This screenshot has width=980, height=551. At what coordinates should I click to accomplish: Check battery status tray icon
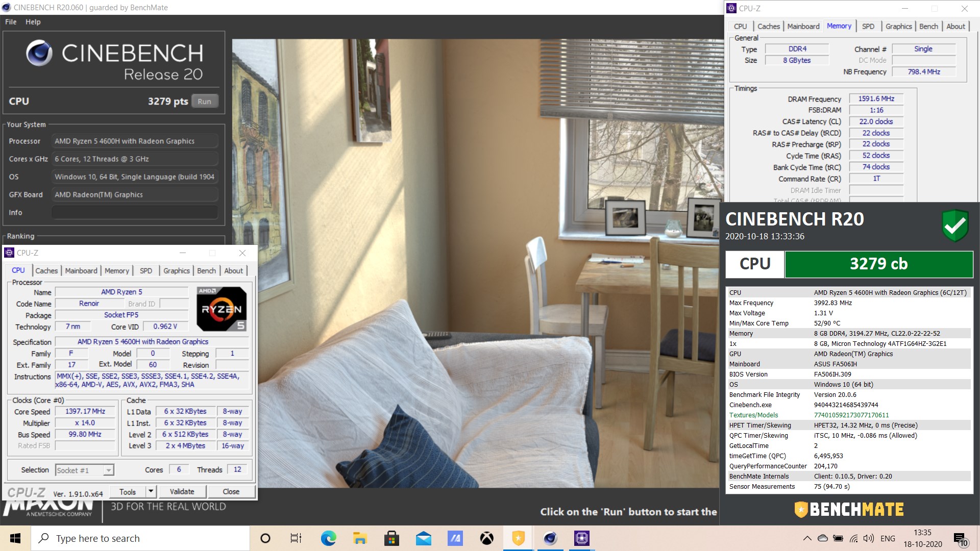tap(838, 538)
